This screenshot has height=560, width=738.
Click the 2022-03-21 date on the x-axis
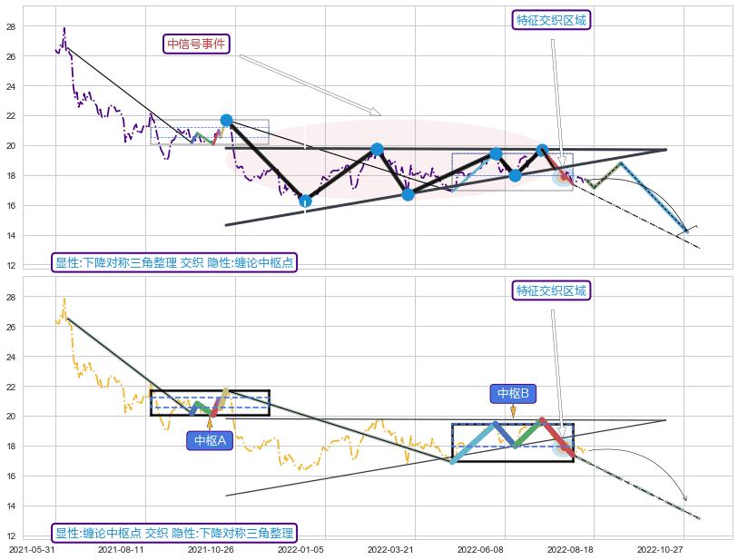pyautogui.click(x=390, y=549)
